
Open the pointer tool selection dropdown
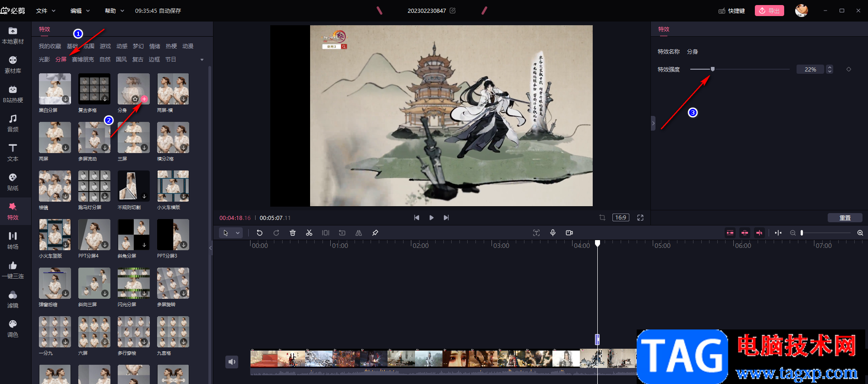point(238,233)
